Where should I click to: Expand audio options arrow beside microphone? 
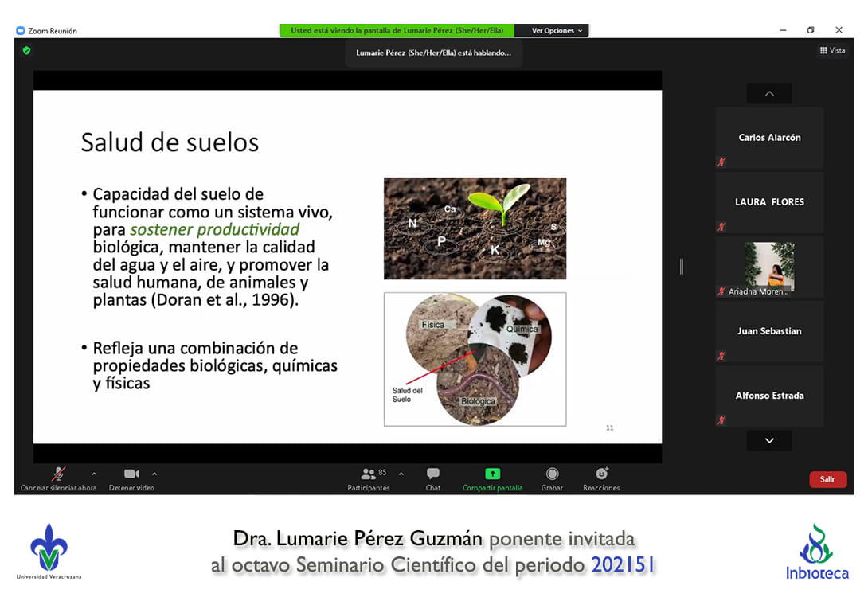94,474
